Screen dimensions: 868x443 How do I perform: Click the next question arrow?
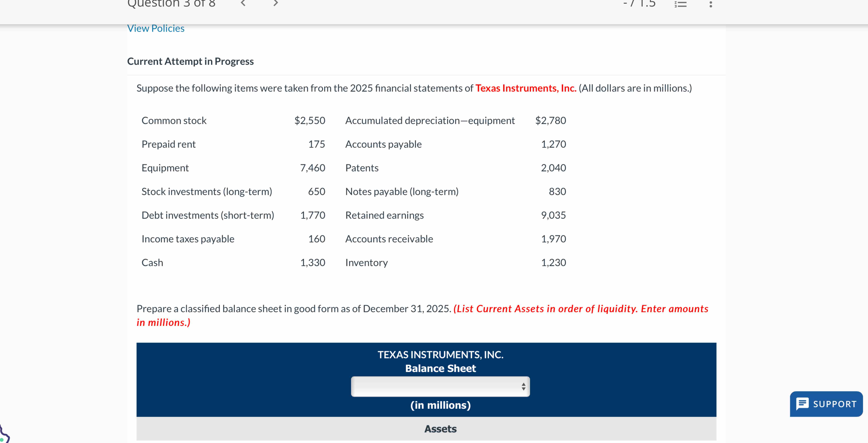point(275,4)
